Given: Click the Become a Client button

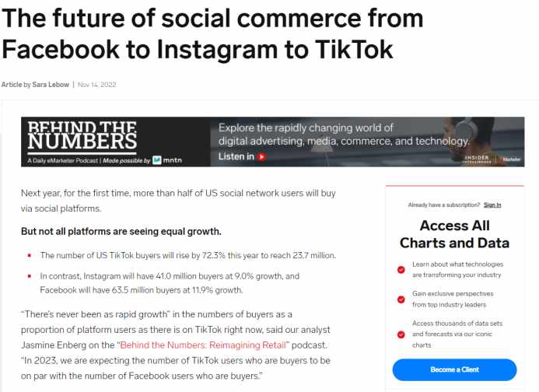Looking at the screenshot, I should [x=454, y=369].
